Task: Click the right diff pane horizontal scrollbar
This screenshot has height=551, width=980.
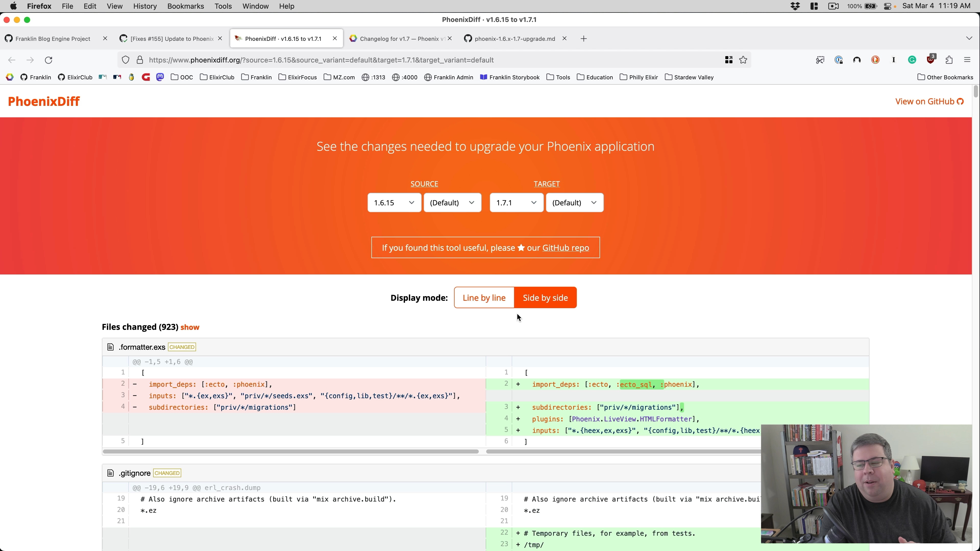Action: [624, 452]
